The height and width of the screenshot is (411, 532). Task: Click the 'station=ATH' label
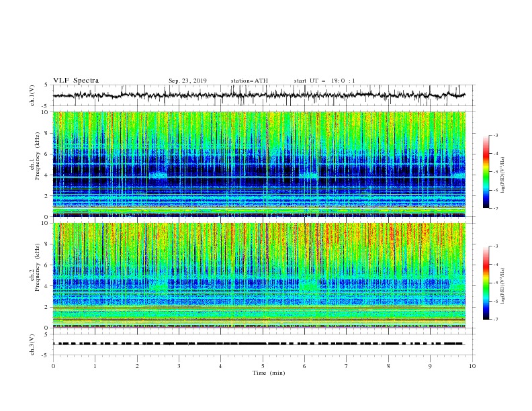[x=249, y=81]
